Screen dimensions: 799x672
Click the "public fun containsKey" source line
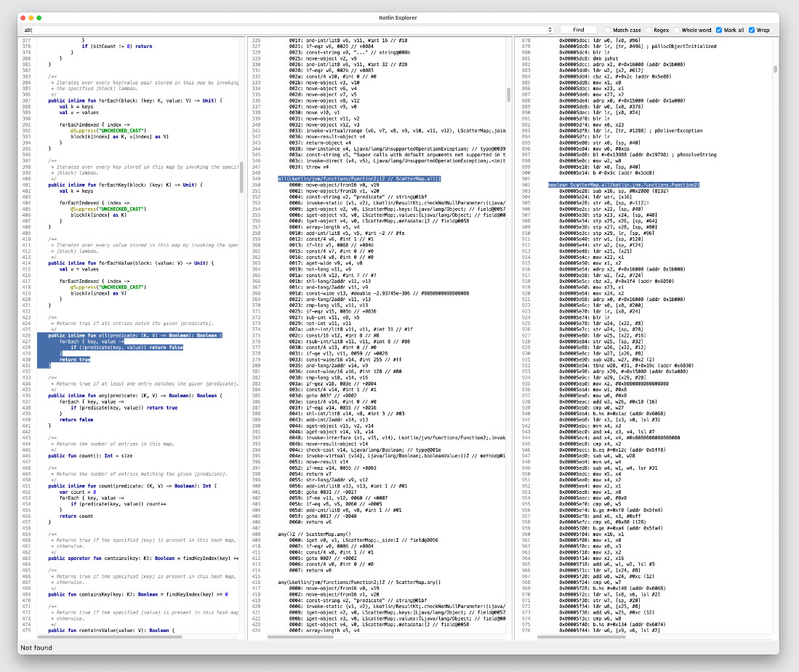tap(137, 594)
